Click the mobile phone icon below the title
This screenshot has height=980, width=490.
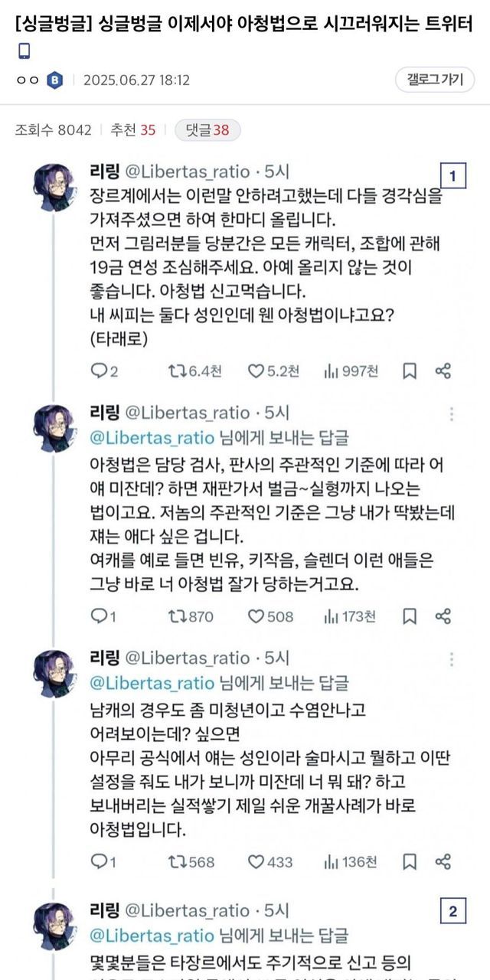(x=24, y=51)
